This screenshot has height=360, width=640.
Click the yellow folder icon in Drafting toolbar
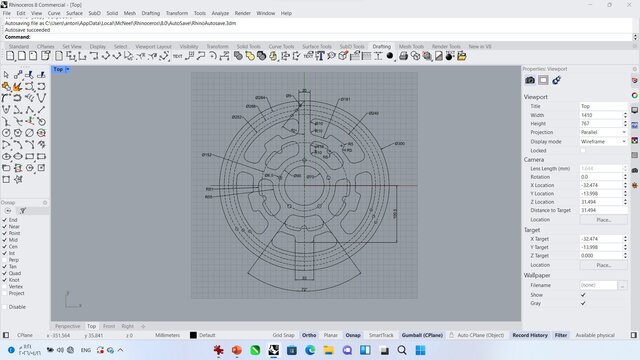(x=462, y=56)
